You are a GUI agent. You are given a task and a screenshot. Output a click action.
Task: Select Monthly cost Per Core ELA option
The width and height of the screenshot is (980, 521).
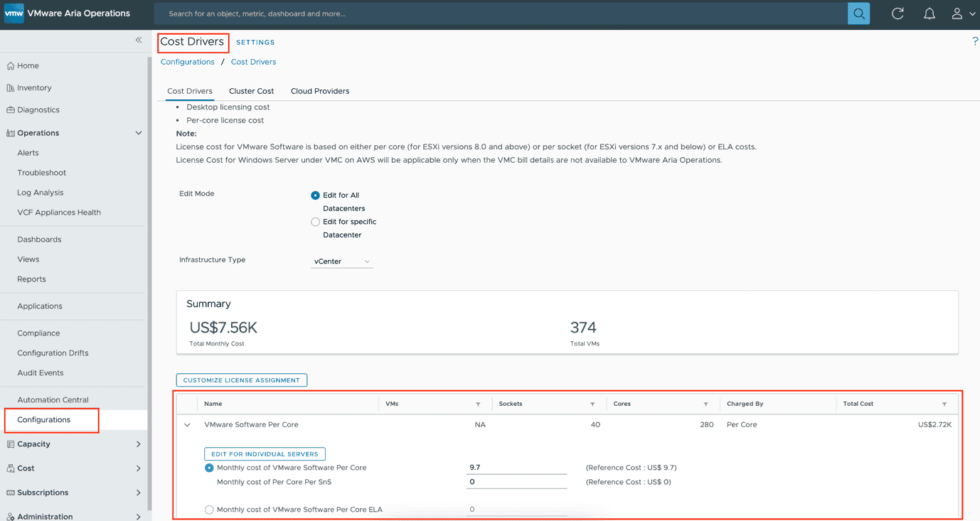pos(209,510)
